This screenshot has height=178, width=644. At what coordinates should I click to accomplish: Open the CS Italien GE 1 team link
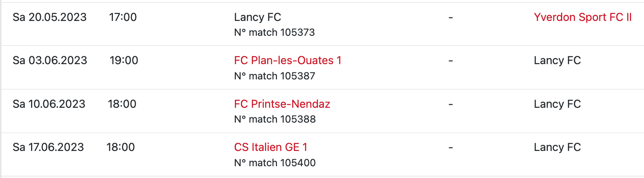point(271,147)
